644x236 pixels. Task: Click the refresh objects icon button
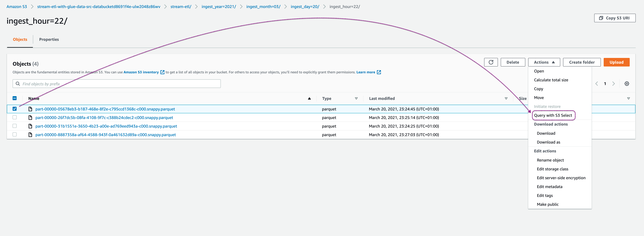point(491,62)
